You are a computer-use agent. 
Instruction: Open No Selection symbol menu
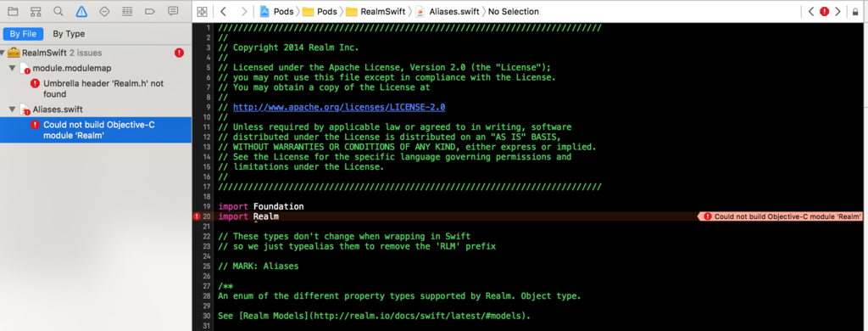(x=513, y=12)
